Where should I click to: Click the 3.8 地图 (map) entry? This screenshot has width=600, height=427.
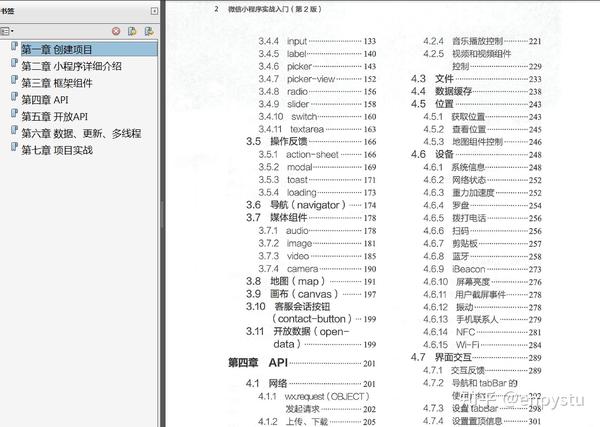pos(311,282)
